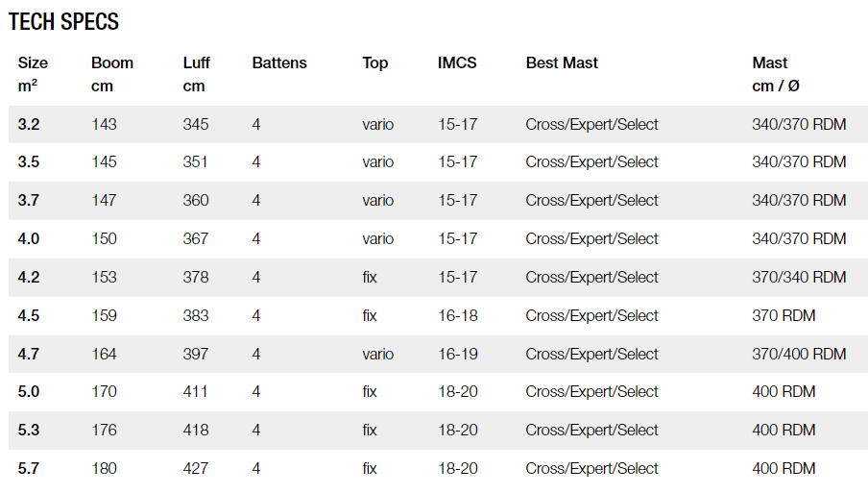Viewport: 868px width, 494px height.
Task: Click the 370/400 RDM mast value
Action: tap(799, 355)
